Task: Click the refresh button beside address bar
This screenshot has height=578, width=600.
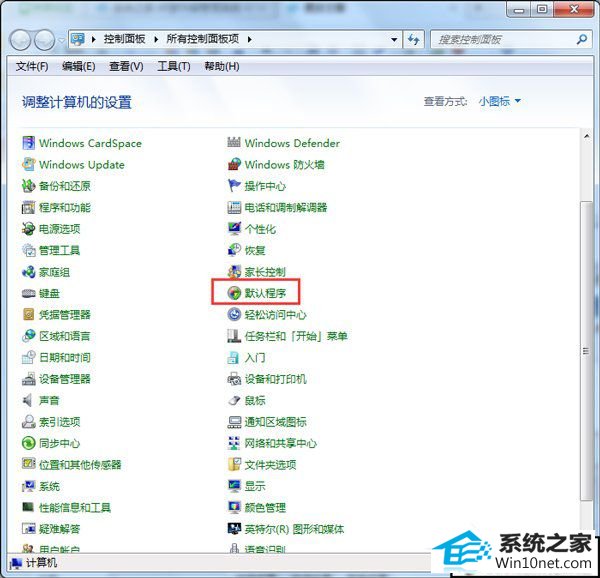Action: [x=413, y=39]
